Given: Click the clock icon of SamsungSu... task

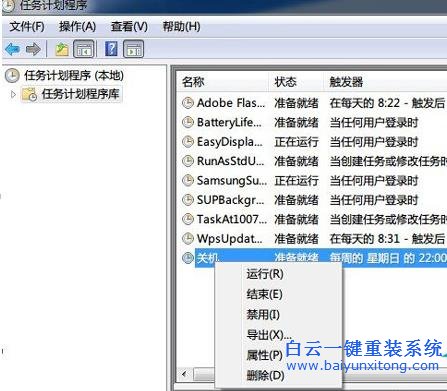Looking at the screenshot, I should click(188, 180).
